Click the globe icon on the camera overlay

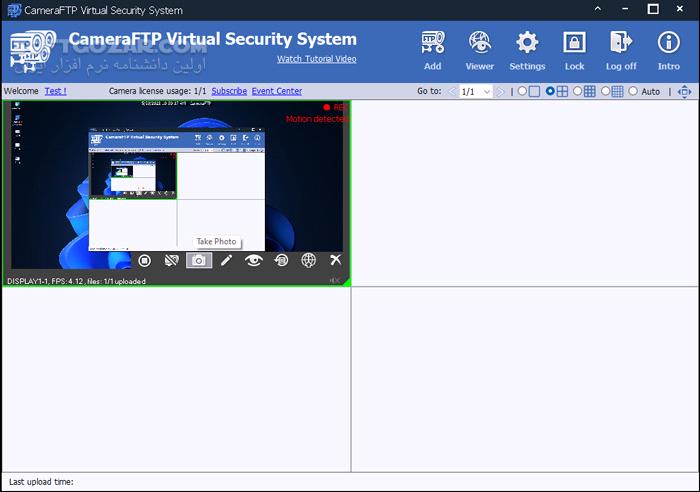(308, 261)
